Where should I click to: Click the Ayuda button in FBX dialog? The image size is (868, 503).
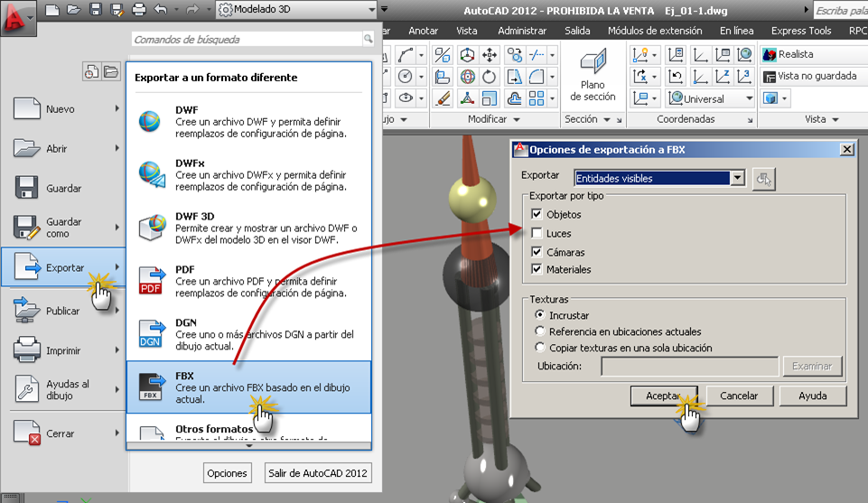(813, 396)
